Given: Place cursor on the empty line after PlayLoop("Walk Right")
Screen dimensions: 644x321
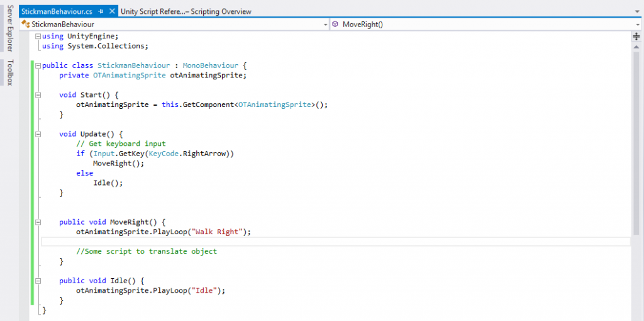Looking at the screenshot, I should (x=252, y=242).
